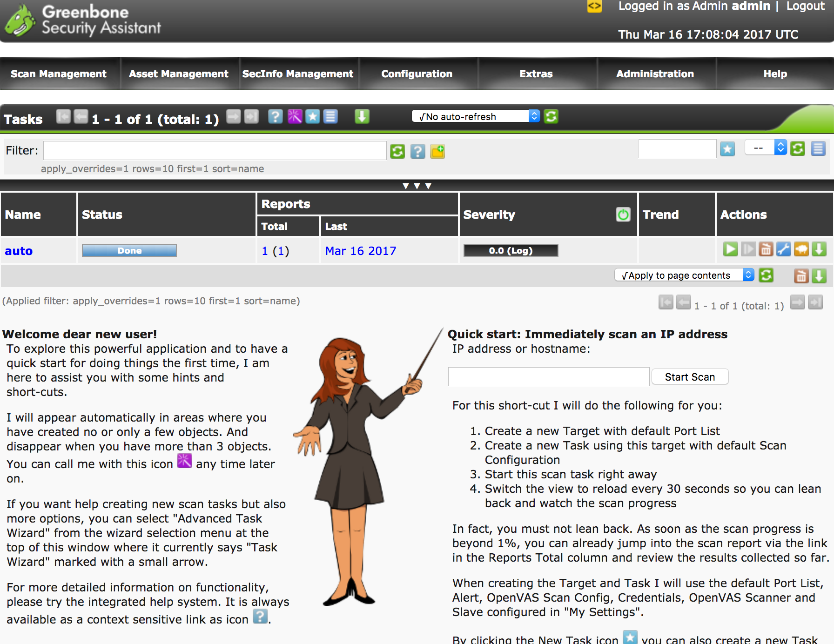The image size is (834, 644).
Task: Edit auto task with wrench icon
Action: [784, 249]
